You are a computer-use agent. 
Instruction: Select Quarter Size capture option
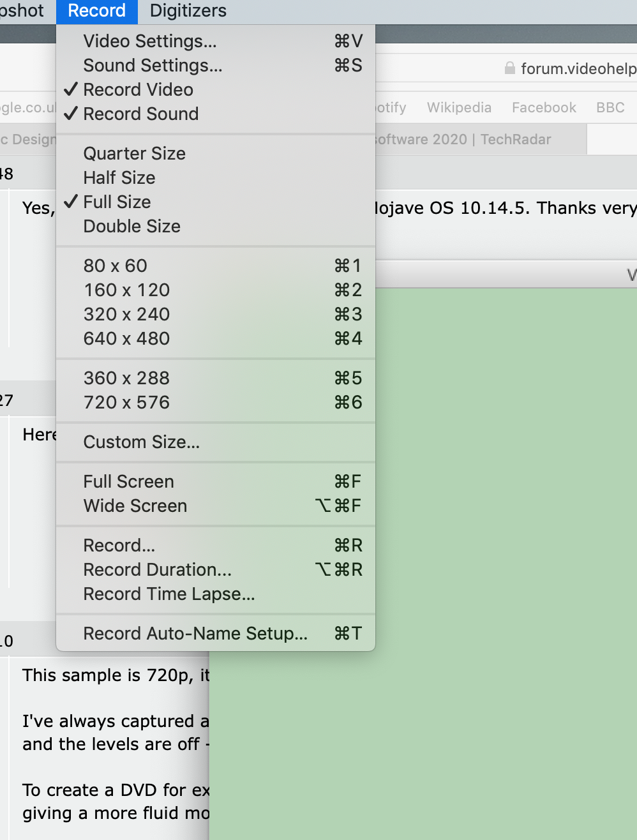[x=134, y=154]
